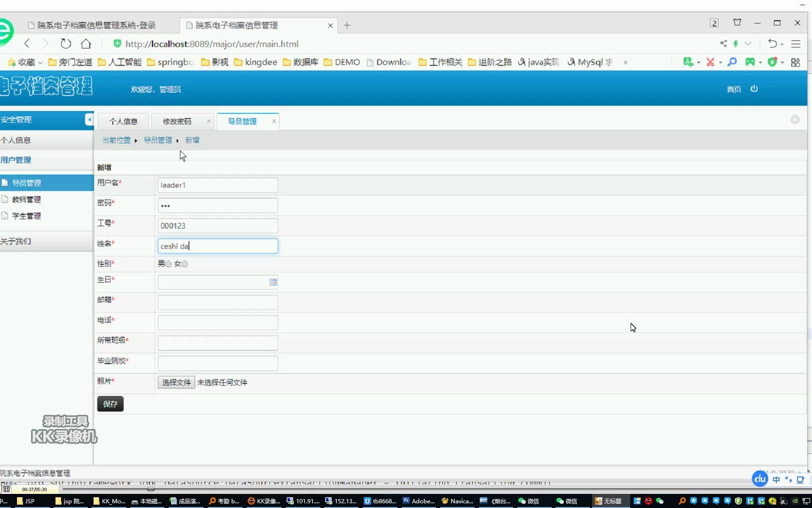The image size is (812, 508).
Task: Click the 用户名 input field
Action: pos(218,185)
